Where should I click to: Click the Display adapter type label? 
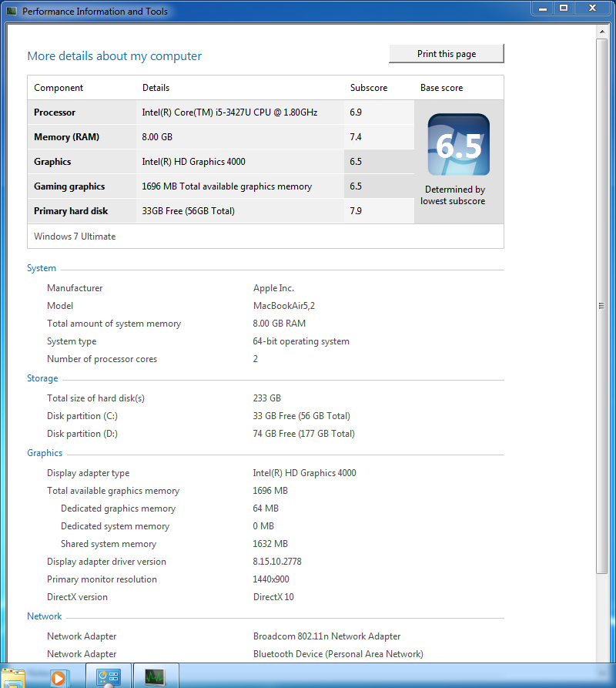tap(88, 473)
